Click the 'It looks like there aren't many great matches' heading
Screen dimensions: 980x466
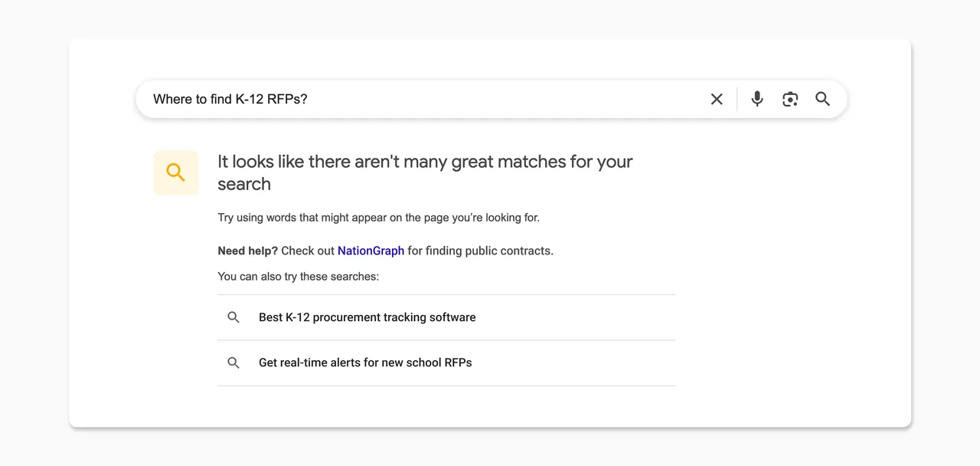pyautogui.click(x=425, y=172)
